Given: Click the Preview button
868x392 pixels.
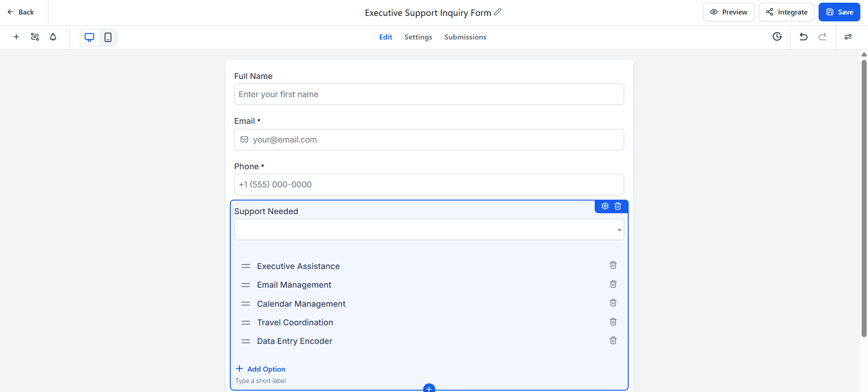Looking at the screenshot, I should coord(729,12).
